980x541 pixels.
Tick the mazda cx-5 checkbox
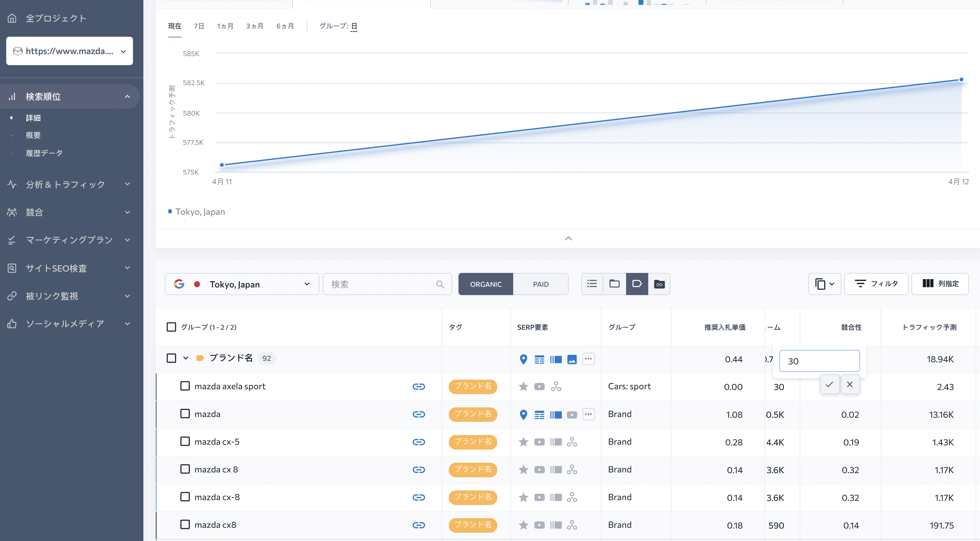pos(185,441)
